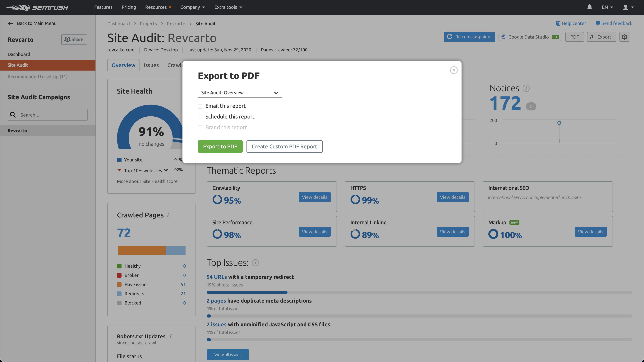Image resolution: width=644 pixels, height=362 pixels.
Task: Open the EN language dropdown
Action: point(608,7)
